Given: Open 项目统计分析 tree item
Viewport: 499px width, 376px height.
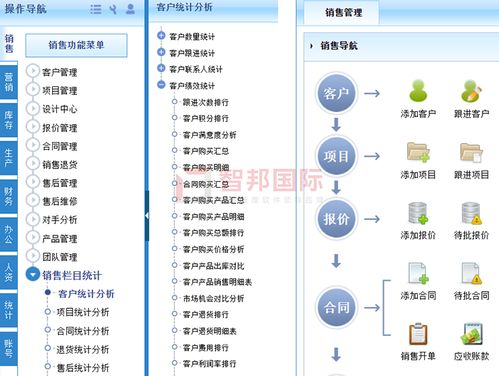Looking at the screenshot, I should coord(83,312).
